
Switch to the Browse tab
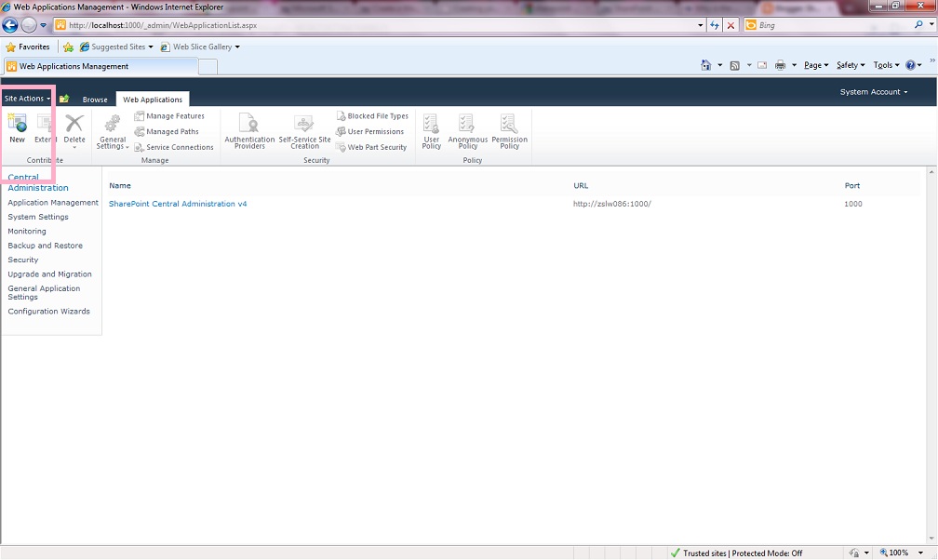(x=96, y=100)
